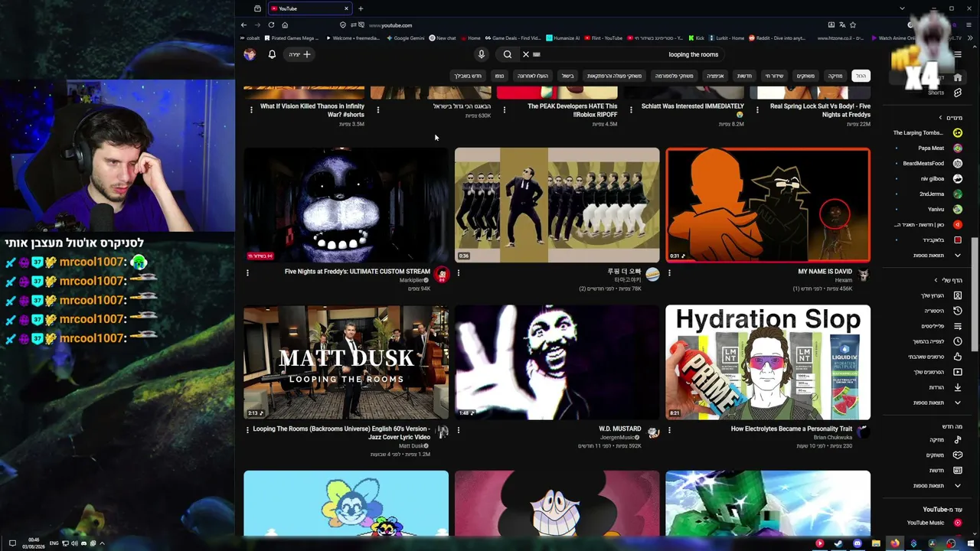Go back with the browser back arrow
The width and height of the screenshot is (980, 551).
point(244,25)
